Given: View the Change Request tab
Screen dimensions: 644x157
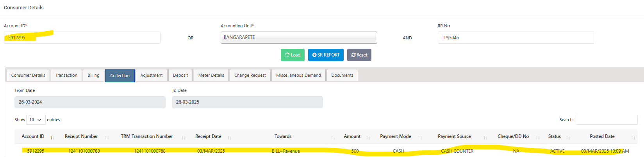Looking at the screenshot, I should [x=250, y=75].
